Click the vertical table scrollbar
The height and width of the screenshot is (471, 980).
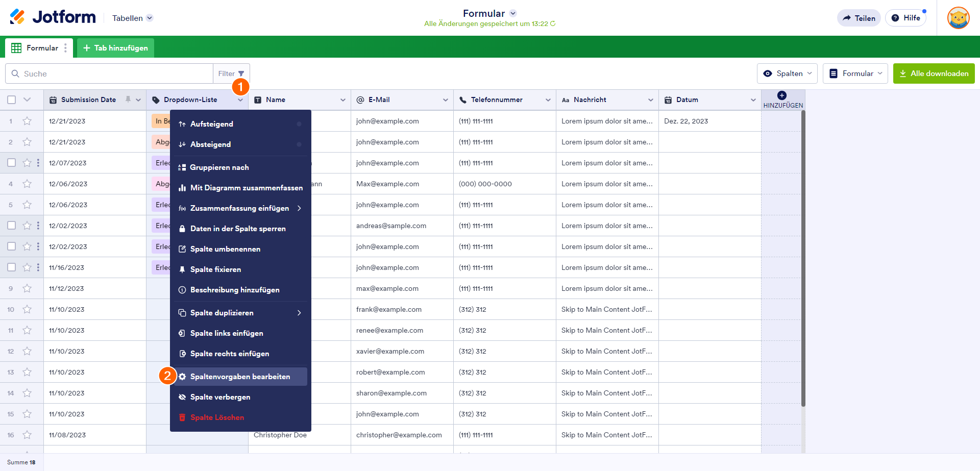tap(803, 255)
